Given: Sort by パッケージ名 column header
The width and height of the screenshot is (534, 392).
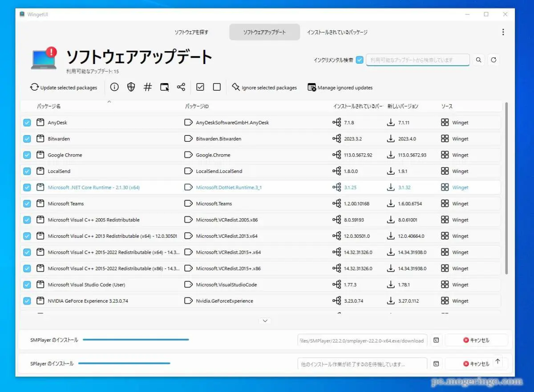Looking at the screenshot, I should coord(49,107).
